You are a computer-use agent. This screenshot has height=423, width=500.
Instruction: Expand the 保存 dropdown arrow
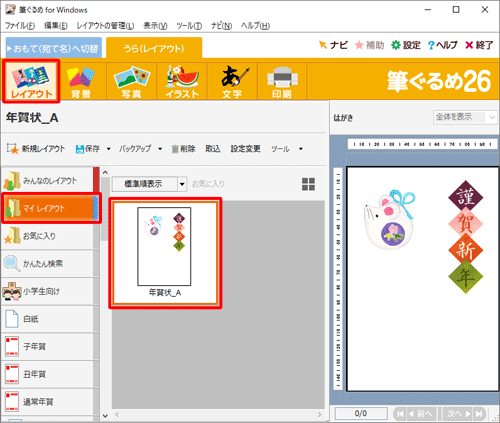click(x=108, y=149)
